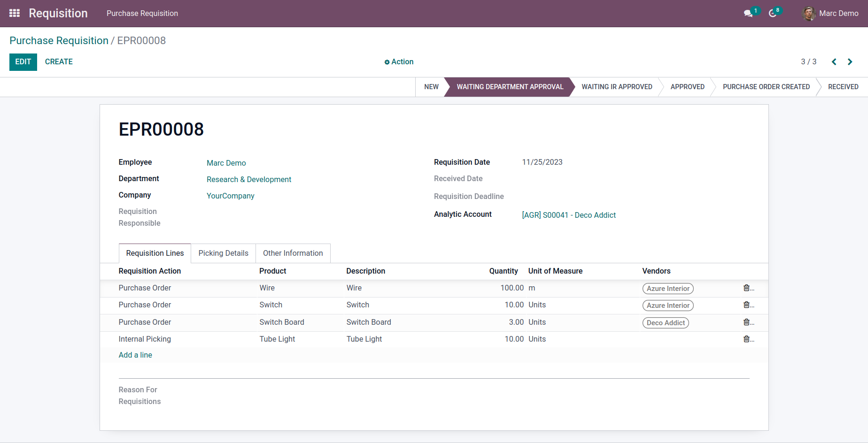Image resolution: width=868 pixels, height=443 pixels.
Task: Switch to Picking Details tab
Action: 223,253
